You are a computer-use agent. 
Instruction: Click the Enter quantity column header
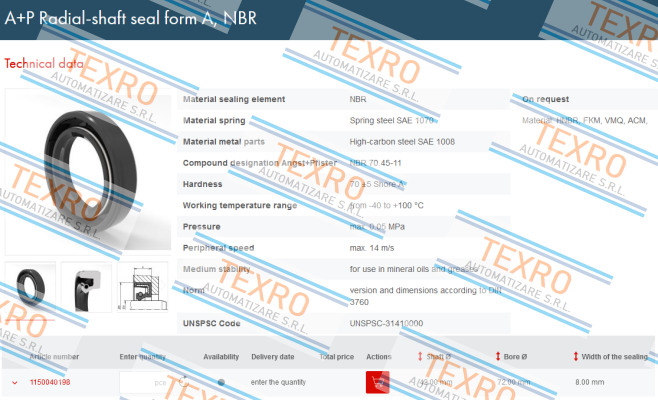click(x=143, y=357)
